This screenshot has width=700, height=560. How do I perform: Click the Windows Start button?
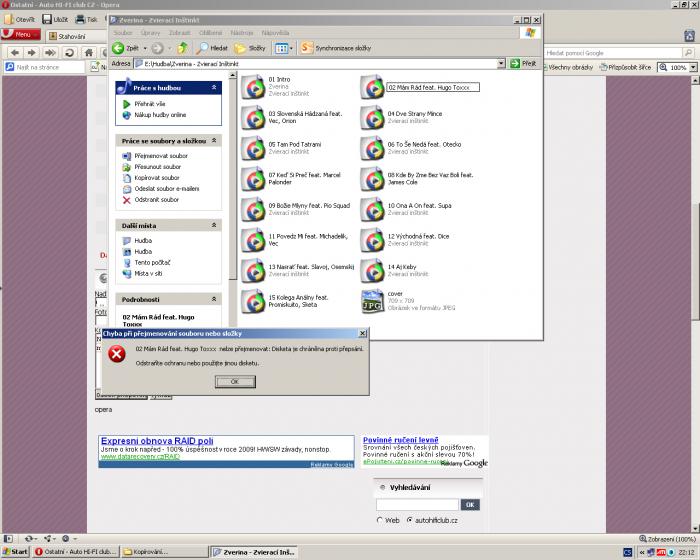(15, 551)
